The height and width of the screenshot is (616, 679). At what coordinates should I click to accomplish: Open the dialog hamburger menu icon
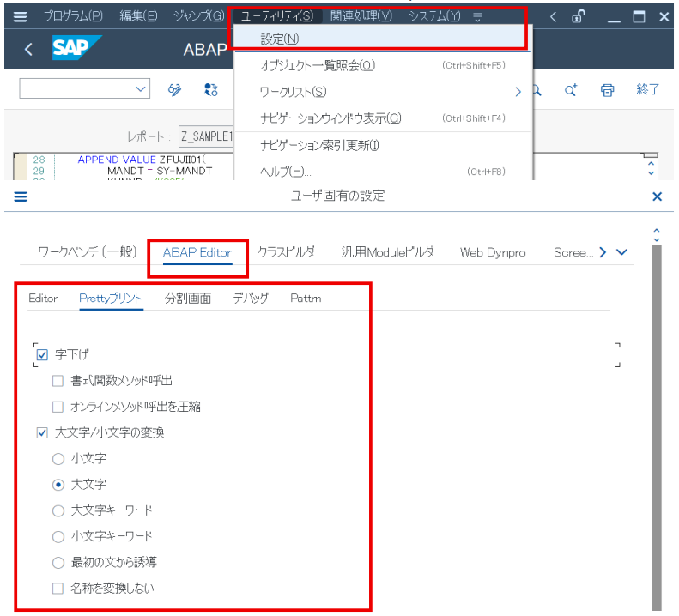coord(21,196)
